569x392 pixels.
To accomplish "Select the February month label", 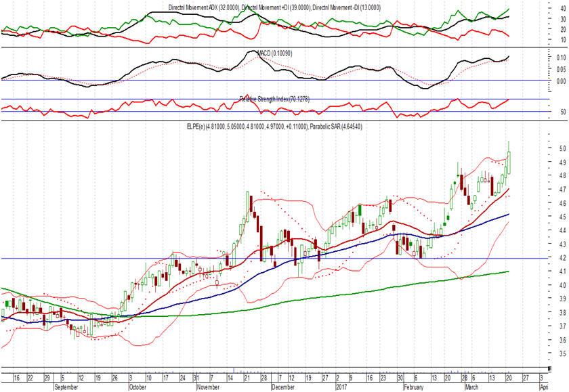I will pos(413,387).
